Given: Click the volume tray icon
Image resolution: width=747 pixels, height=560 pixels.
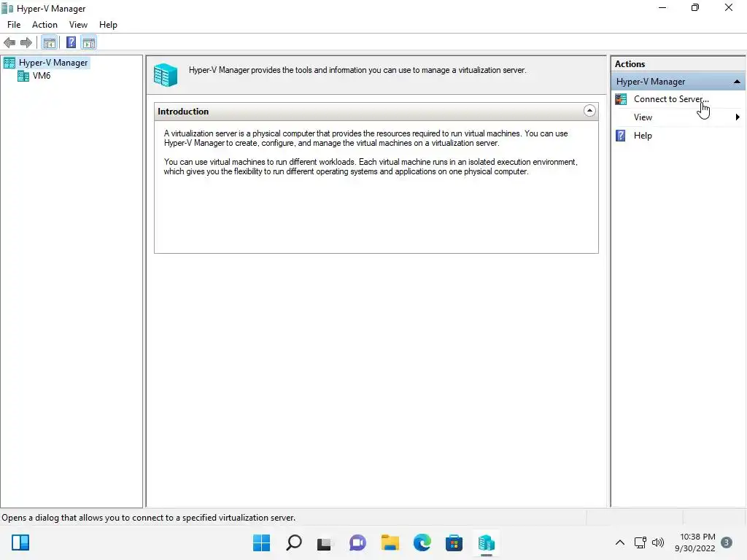Looking at the screenshot, I should [x=658, y=542].
